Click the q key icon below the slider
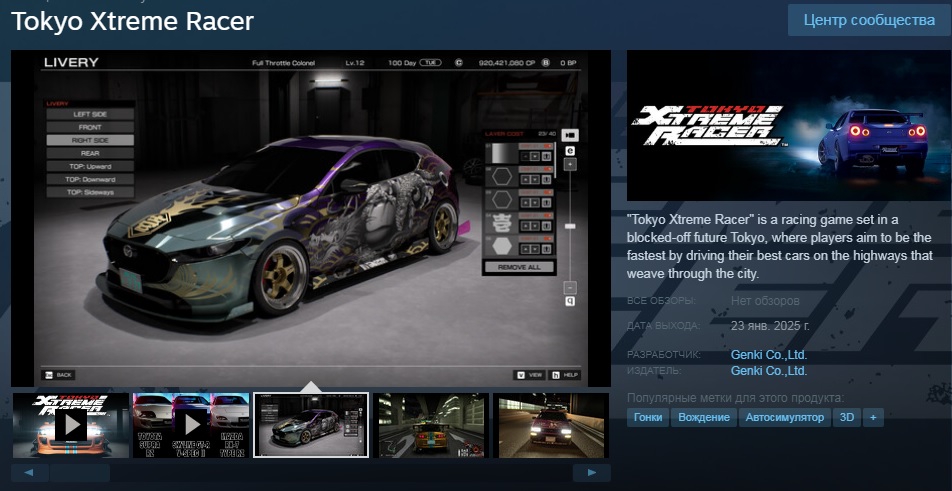The image size is (952, 491). click(570, 301)
